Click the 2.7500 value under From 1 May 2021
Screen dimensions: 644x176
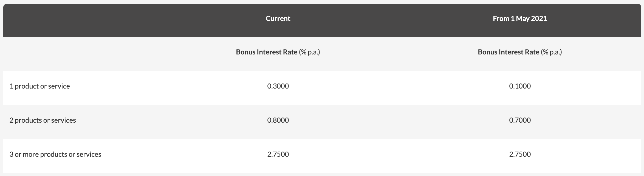(520, 154)
